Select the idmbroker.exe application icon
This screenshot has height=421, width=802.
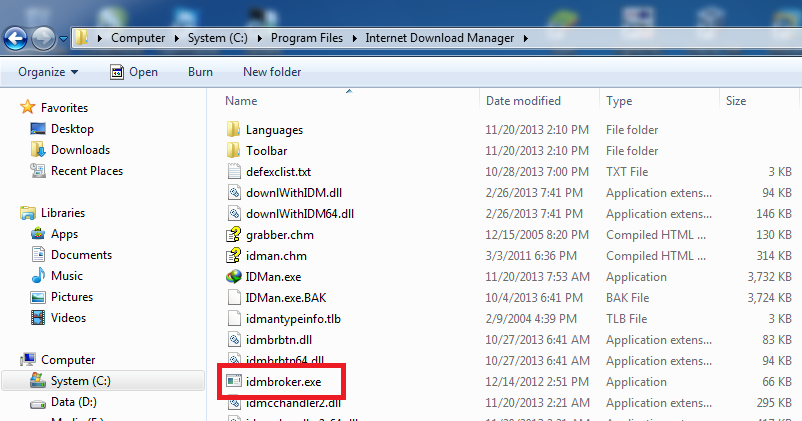pos(234,381)
